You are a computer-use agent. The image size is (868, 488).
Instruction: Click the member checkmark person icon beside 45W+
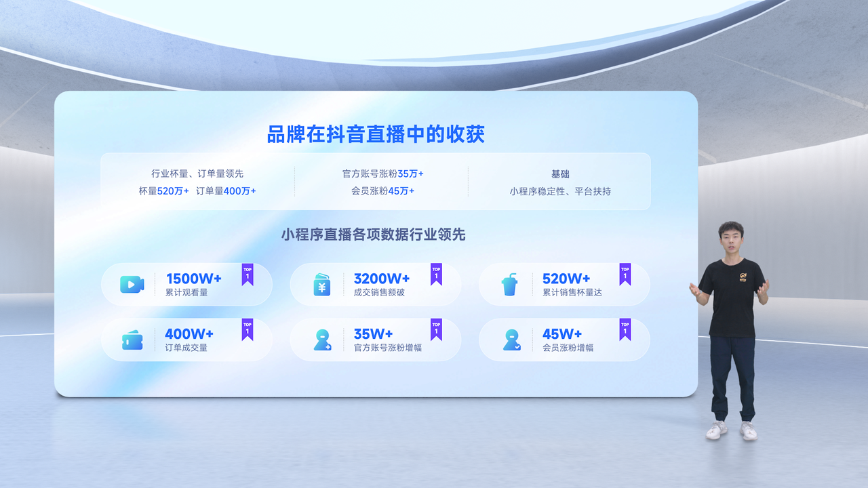(511, 340)
